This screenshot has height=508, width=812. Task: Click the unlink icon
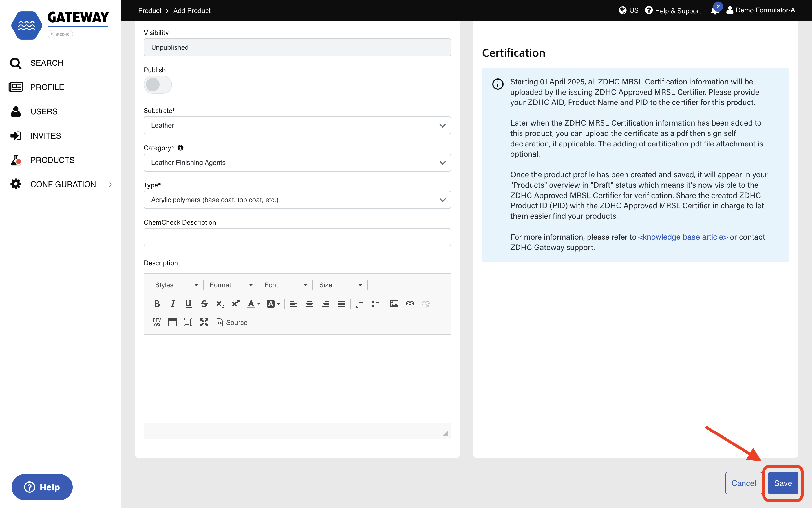click(426, 304)
